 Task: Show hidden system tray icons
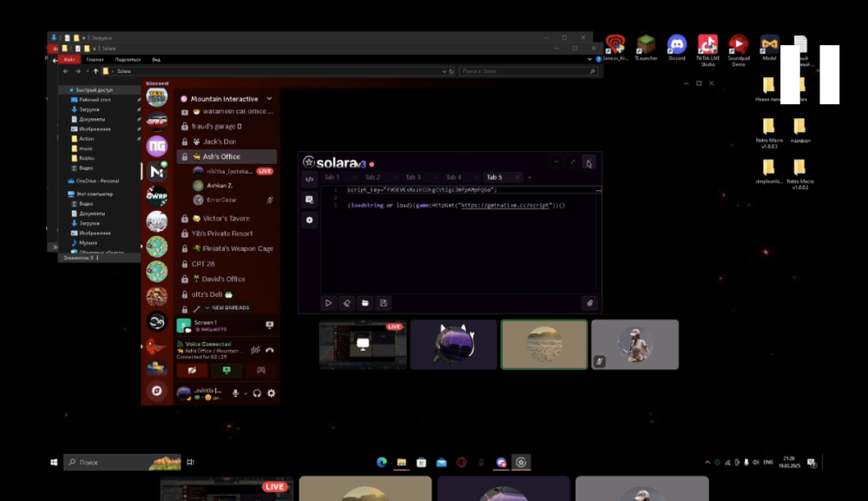[707, 462]
